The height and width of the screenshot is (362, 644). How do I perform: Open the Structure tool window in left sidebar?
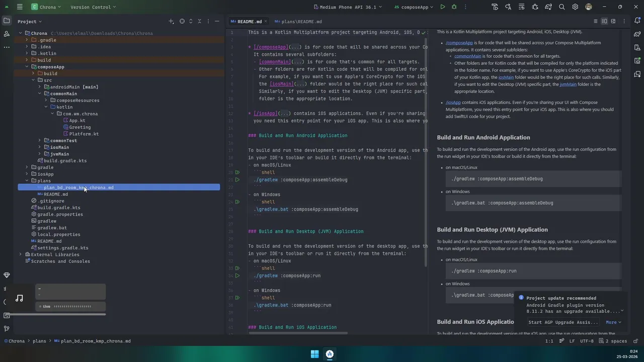7,34
